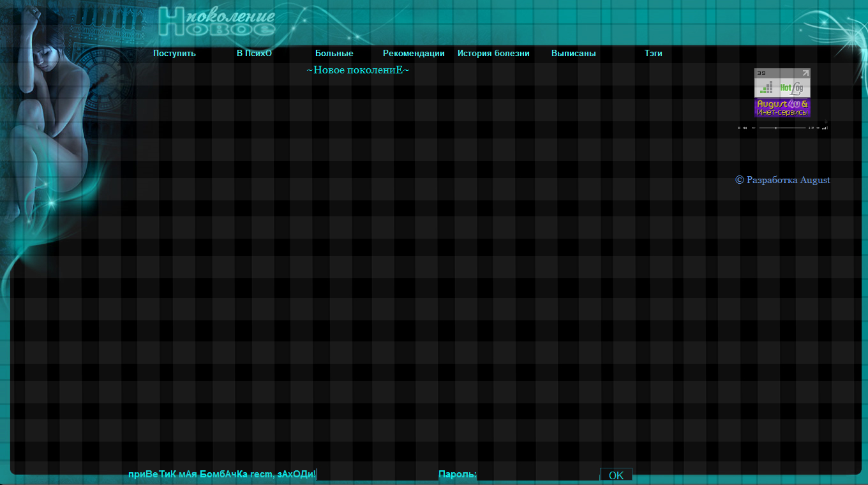Click the rewind button in music player
The image size is (868, 485).
pyautogui.click(x=745, y=128)
